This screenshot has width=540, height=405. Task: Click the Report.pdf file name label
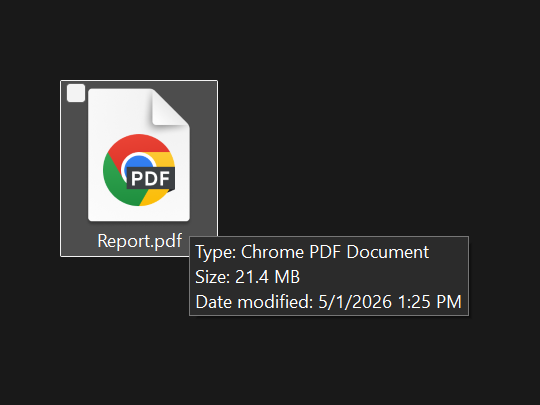139,241
